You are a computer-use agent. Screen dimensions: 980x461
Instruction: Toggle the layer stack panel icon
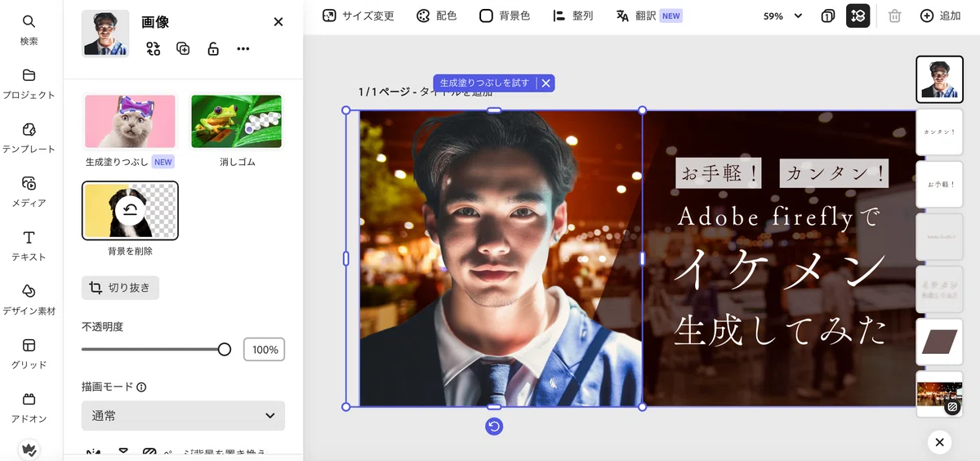pyautogui.click(x=857, y=16)
